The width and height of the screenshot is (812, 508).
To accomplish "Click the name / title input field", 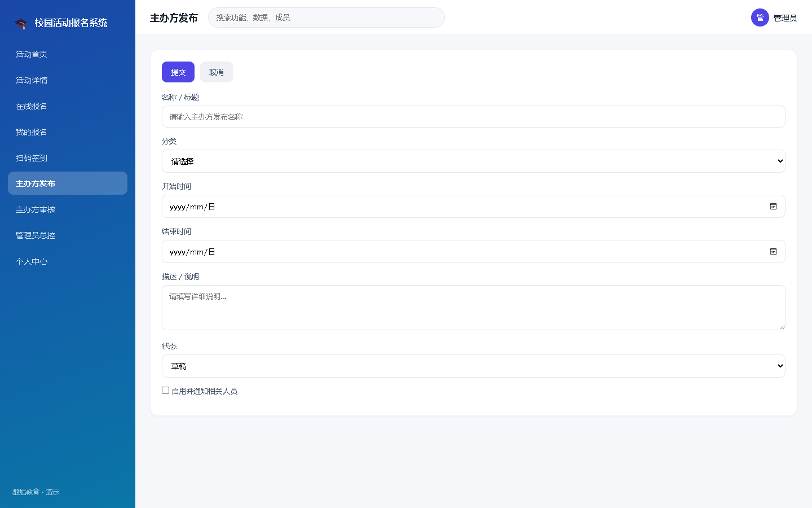I will pos(474,117).
